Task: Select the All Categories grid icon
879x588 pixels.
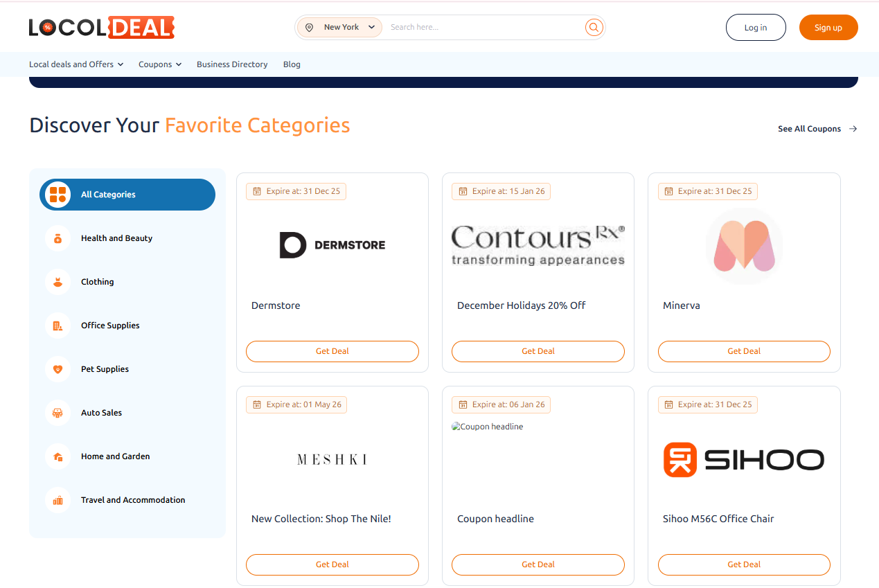Action: click(x=57, y=195)
